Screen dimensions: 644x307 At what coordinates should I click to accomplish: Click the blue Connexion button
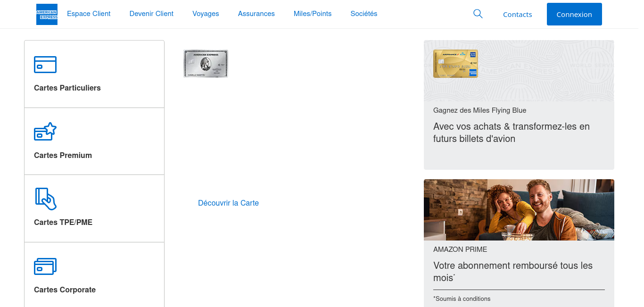pyautogui.click(x=574, y=14)
